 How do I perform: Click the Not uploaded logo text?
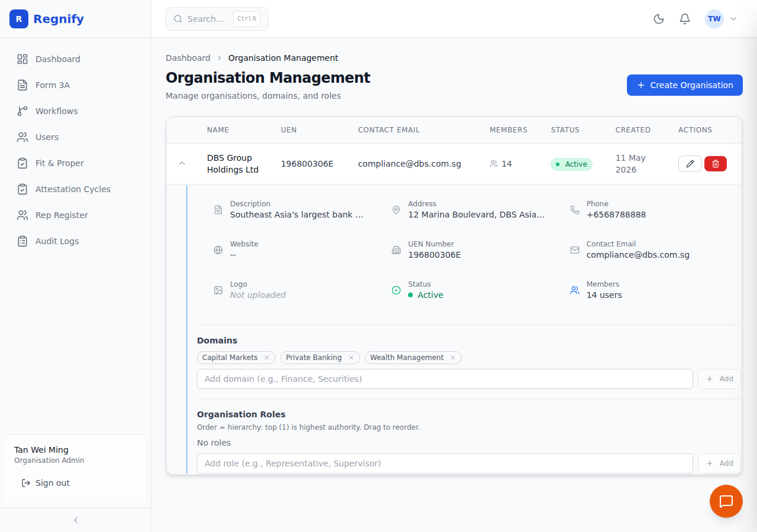258,295
